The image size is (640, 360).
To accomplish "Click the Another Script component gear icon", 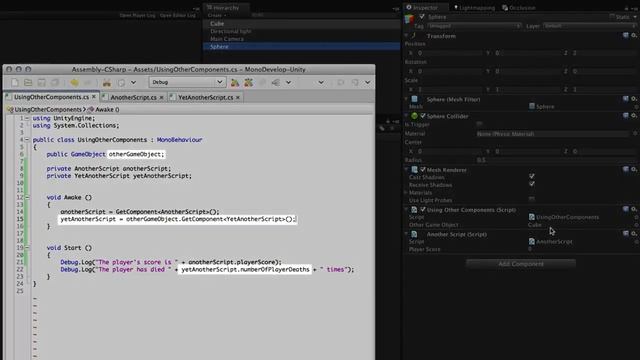I will 634,233.
